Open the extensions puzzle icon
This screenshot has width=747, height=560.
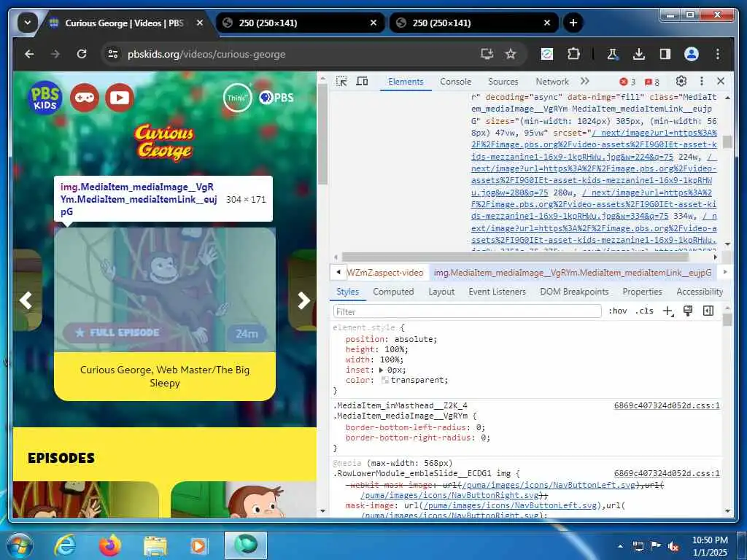coord(573,54)
